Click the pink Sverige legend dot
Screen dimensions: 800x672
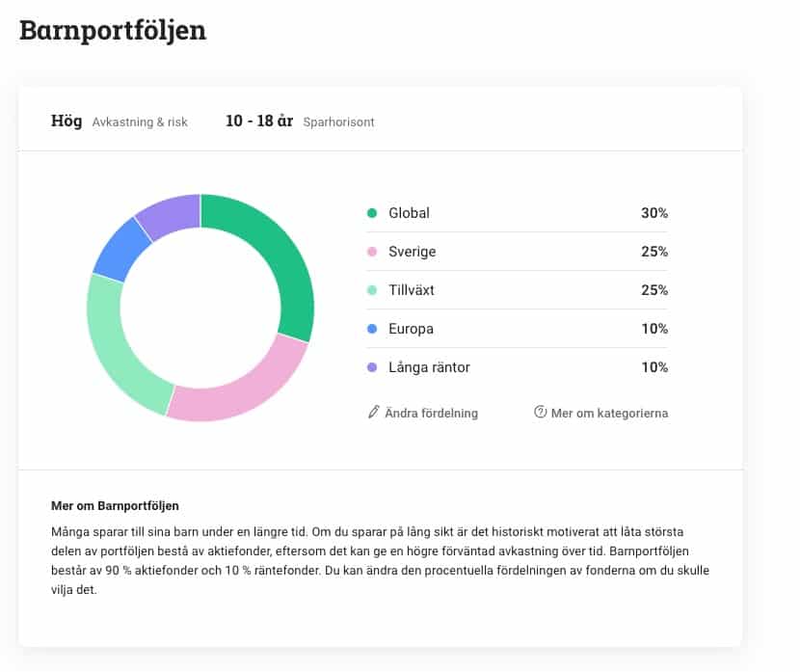pos(372,252)
